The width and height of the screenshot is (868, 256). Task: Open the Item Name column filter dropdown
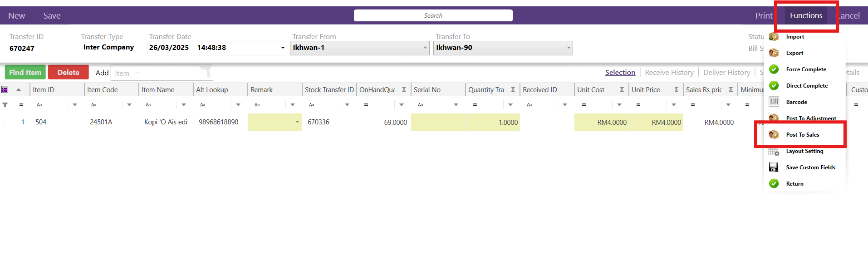[x=184, y=105]
